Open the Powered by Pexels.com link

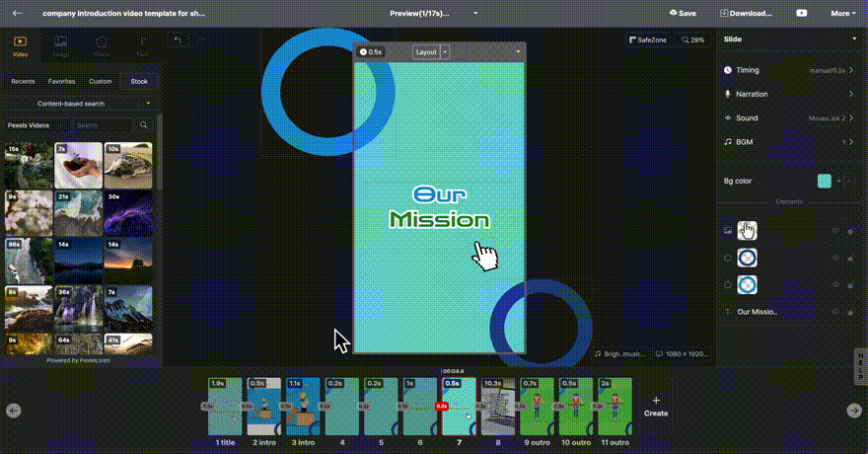click(78, 360)
